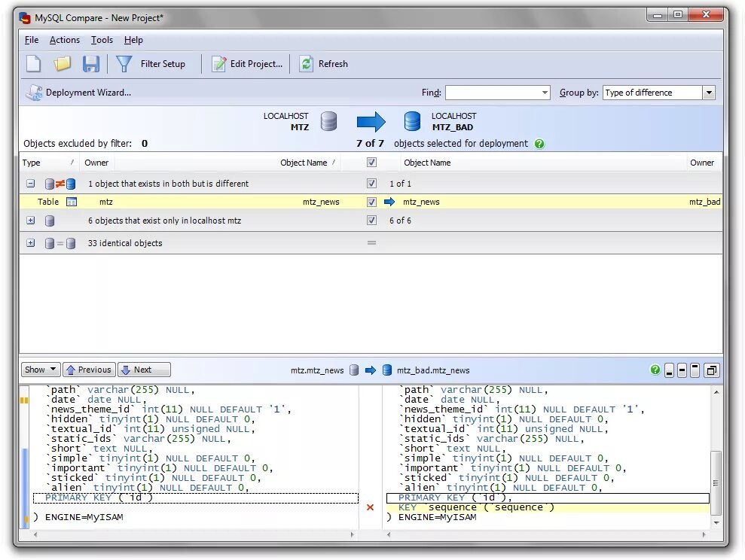Click target database icon in diff header
This screenshot has height=560, width=745.
387,370
